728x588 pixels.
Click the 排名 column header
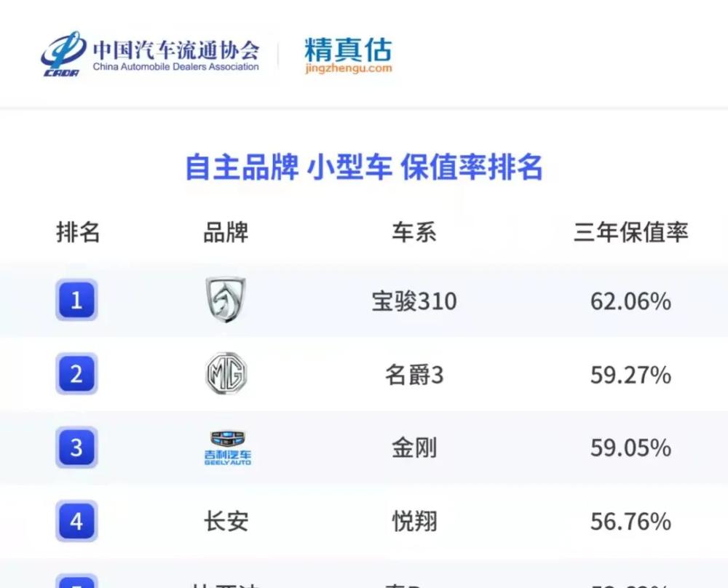78,231
